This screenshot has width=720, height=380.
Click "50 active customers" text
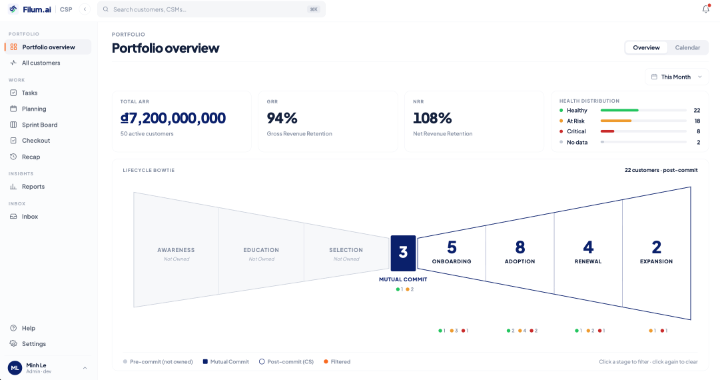tap(147, 134)
